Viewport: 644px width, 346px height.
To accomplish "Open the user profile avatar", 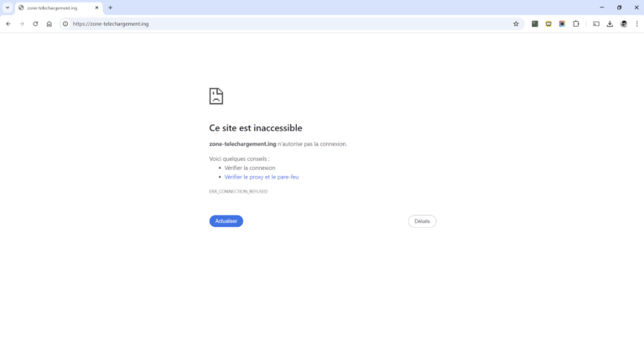I will point(624,23).
